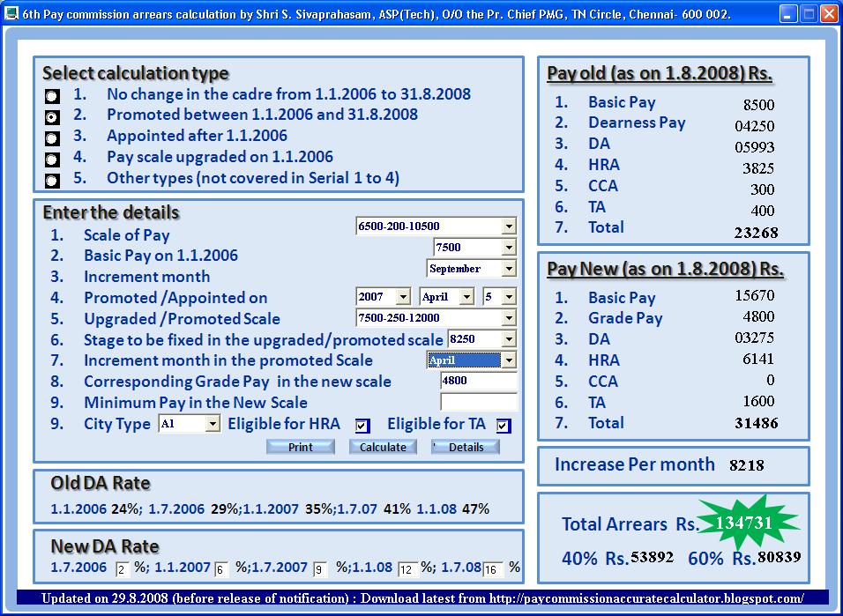Open the Increment month September dropdown
Screen dimensions: 843x616
coord(509,268)
